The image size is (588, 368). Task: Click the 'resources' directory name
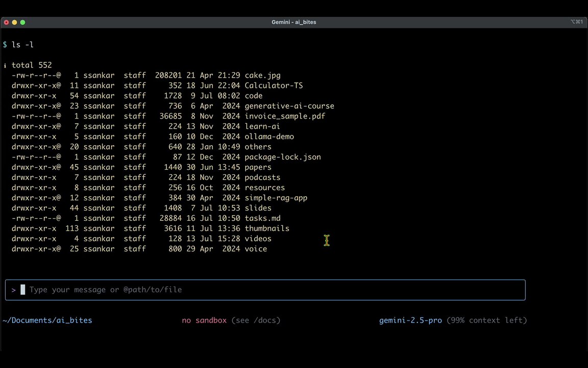265,188
